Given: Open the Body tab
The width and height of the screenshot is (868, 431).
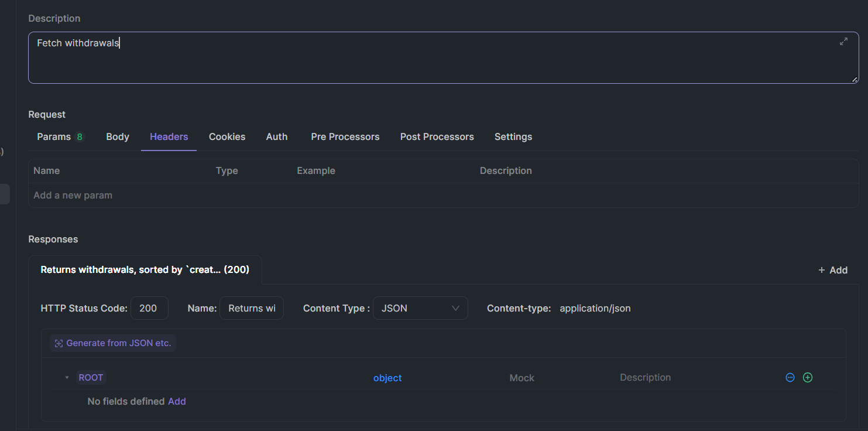Looking at the screenshot, I should 118,136.
